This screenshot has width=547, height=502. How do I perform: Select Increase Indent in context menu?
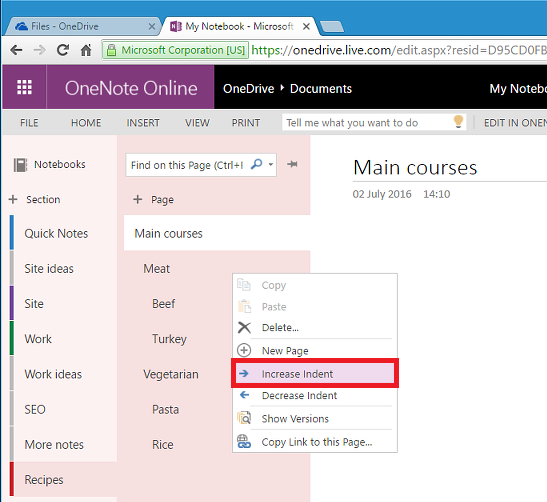pos(315,374)
